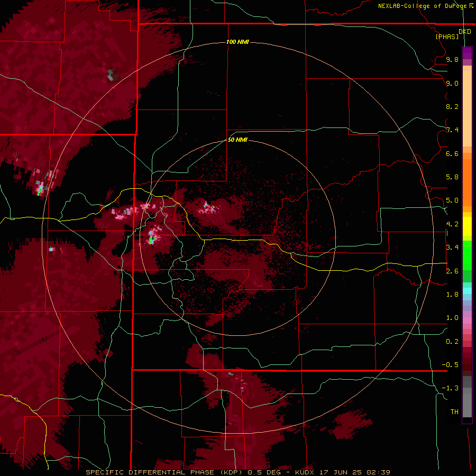Select the yellow segment of the color bar
476x476 pixels.
467,226
